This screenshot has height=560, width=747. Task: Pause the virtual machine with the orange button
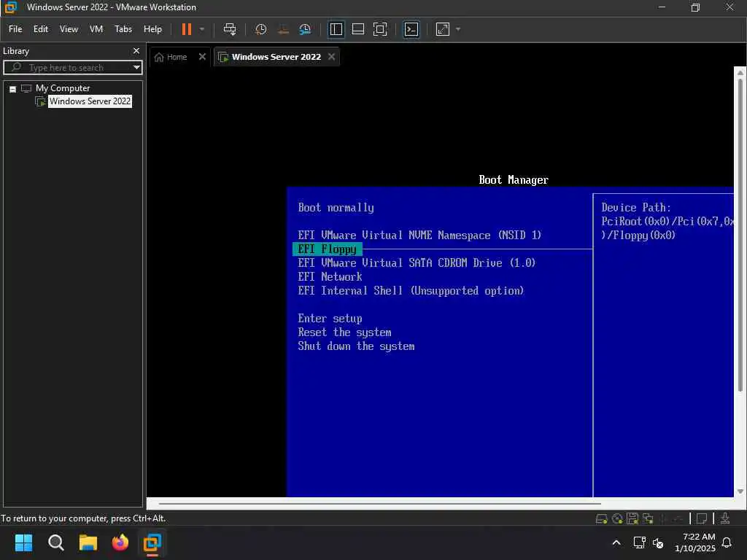(x=186, y=29)
